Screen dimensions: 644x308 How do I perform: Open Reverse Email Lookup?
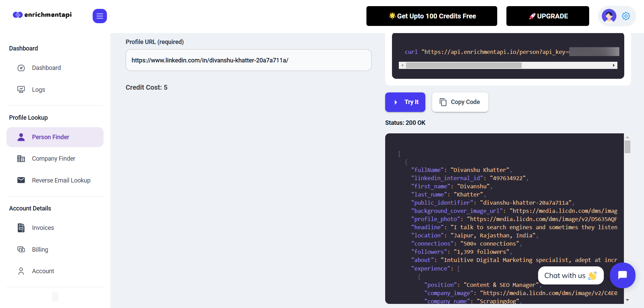61,180
